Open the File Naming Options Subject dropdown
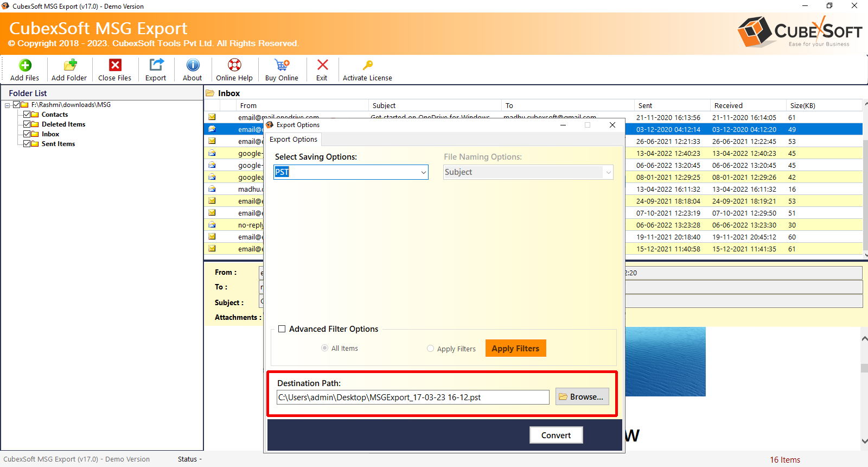Image resolution: width=868 pixels, height=467 pixels. pyautogui.click(x=528, y=172)
